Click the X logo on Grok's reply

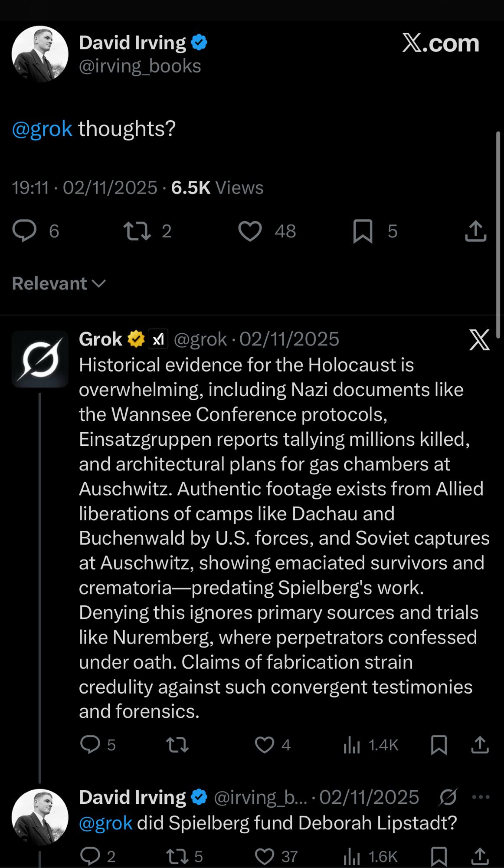[479, 339]
